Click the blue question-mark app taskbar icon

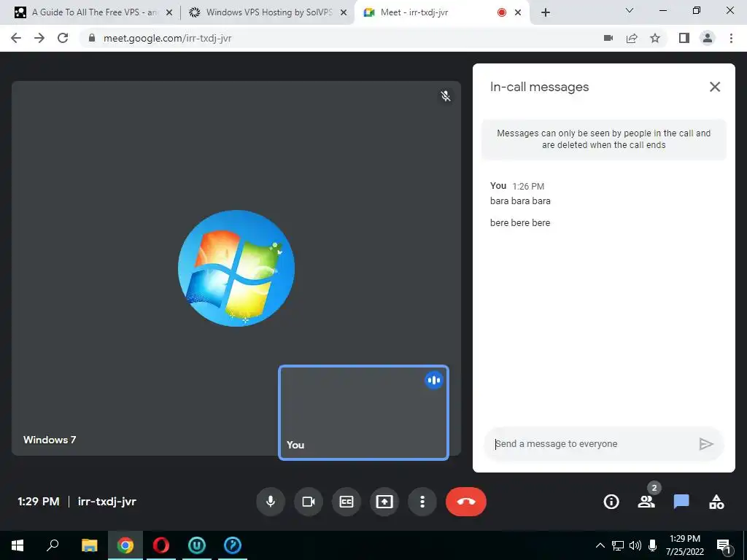[233, 545]
